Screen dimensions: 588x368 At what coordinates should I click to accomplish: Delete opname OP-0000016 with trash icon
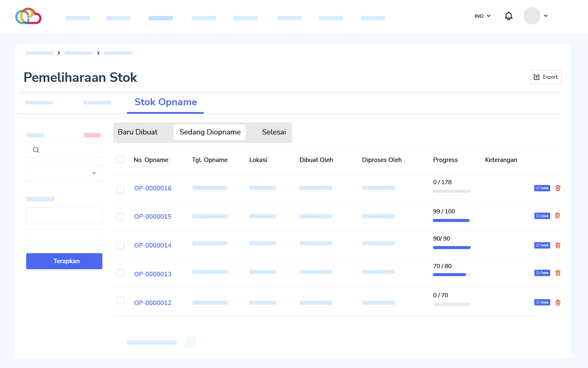coord(558,188)
